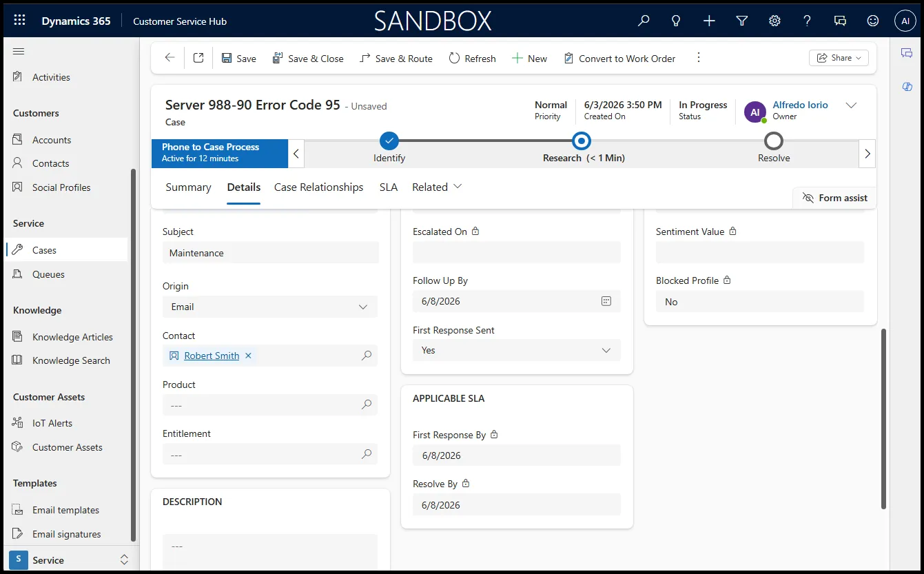Click Save & Route
The image size is (924, 574).
point(396,59)
